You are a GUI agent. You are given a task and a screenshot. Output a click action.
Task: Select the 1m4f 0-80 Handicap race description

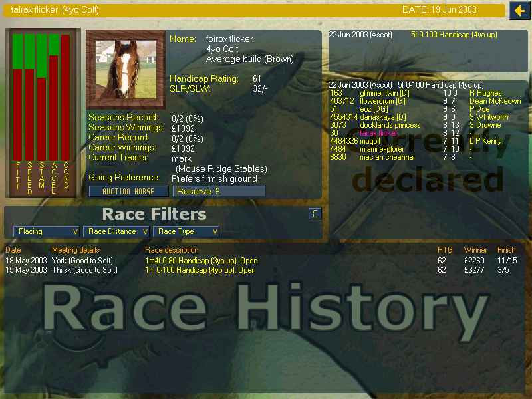pos(201,261)
